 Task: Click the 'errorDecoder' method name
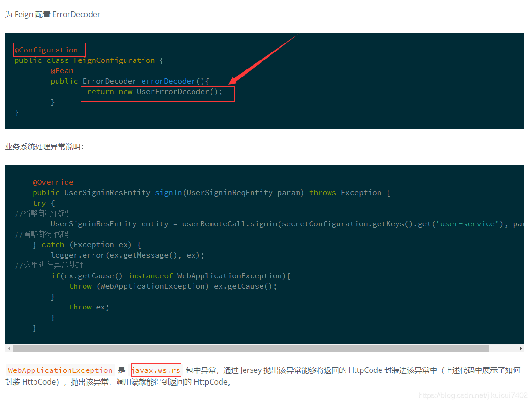[168, 81]
